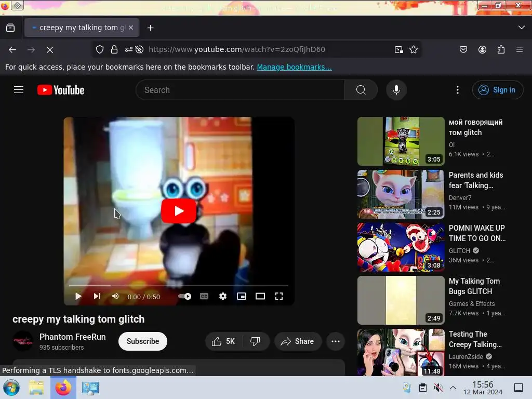Open more actions ellipsis menu
Image resolution: width=532 pixels, height=399 pixels.
point(336,341)
